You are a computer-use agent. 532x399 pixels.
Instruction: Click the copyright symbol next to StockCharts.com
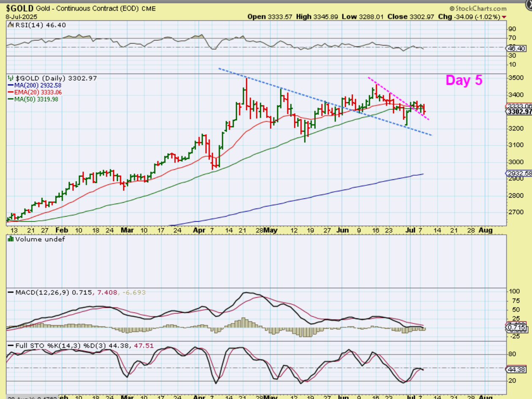coord(451,8)
